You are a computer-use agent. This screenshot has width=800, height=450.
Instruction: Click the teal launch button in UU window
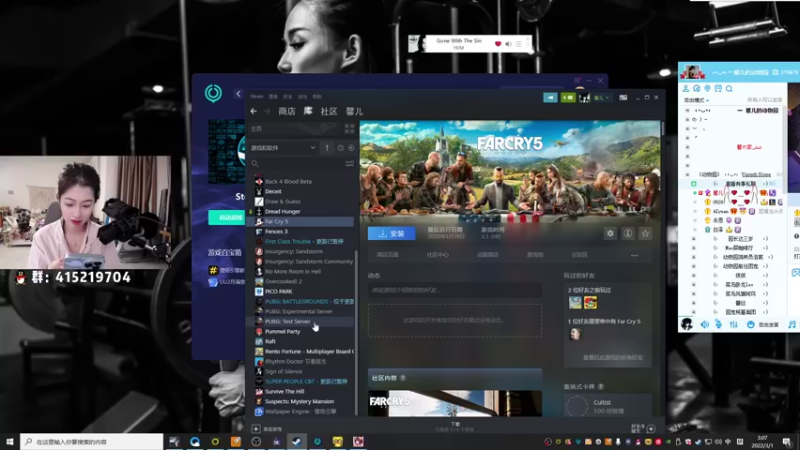(x=227, y=217)
